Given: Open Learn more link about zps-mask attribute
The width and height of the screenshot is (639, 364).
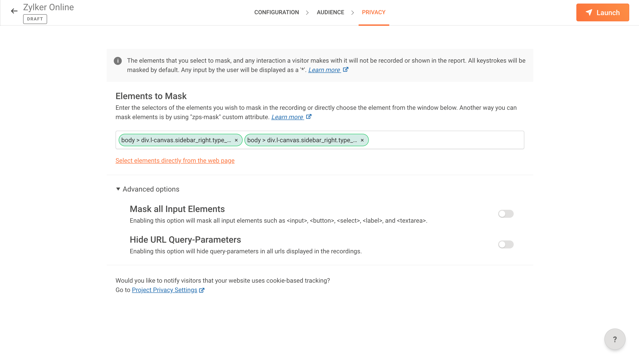Looking at the screenshot, I should click(x=287, y=117).
